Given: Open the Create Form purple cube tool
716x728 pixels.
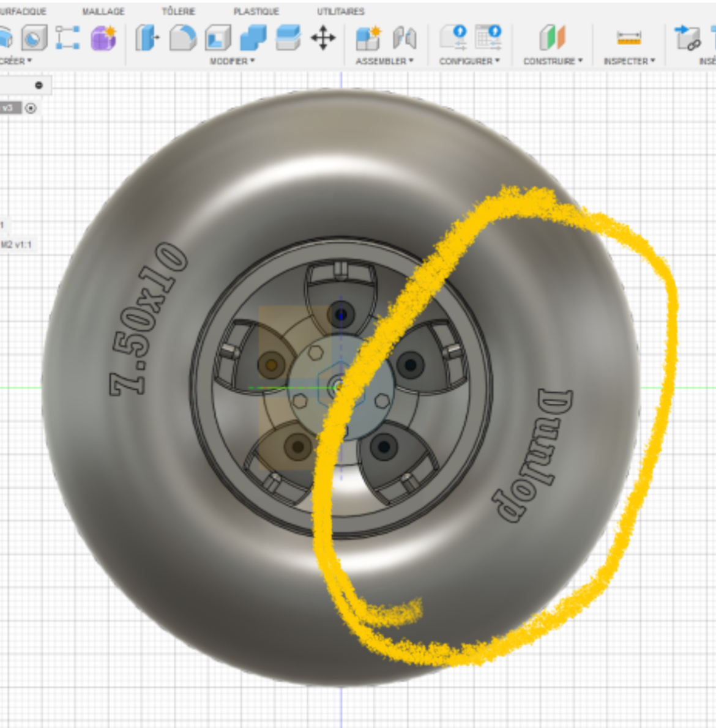Looking at the screenshot, I should pos(103,38).
